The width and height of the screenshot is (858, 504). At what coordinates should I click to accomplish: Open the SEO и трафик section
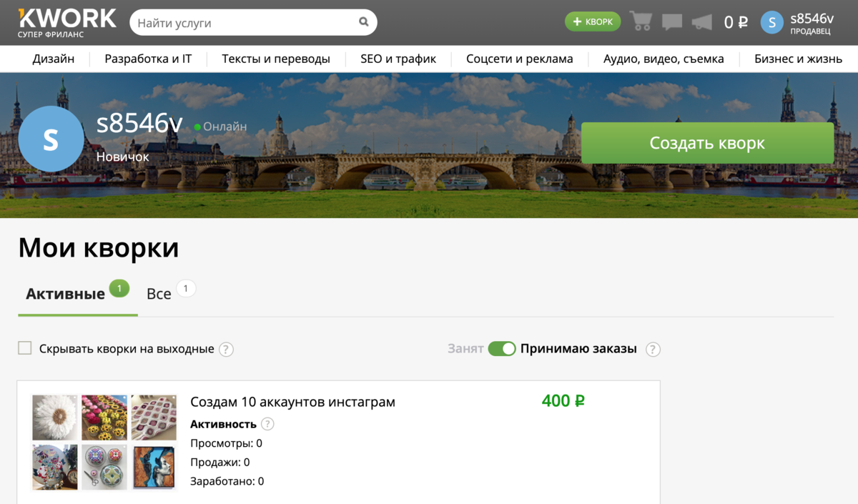click(398, 59)
